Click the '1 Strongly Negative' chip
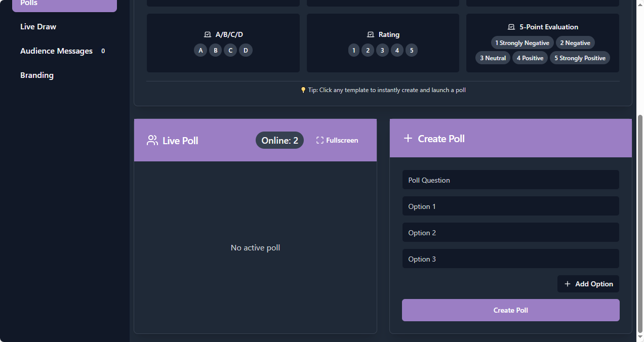The width and height of the screenshot is (644, 342). (522, 43)
